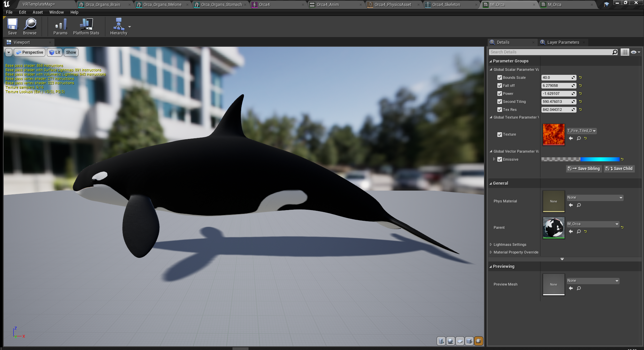Open the search magnifier in Details panel
This screenshot has width=644, height=350.
tap(615, 52)
